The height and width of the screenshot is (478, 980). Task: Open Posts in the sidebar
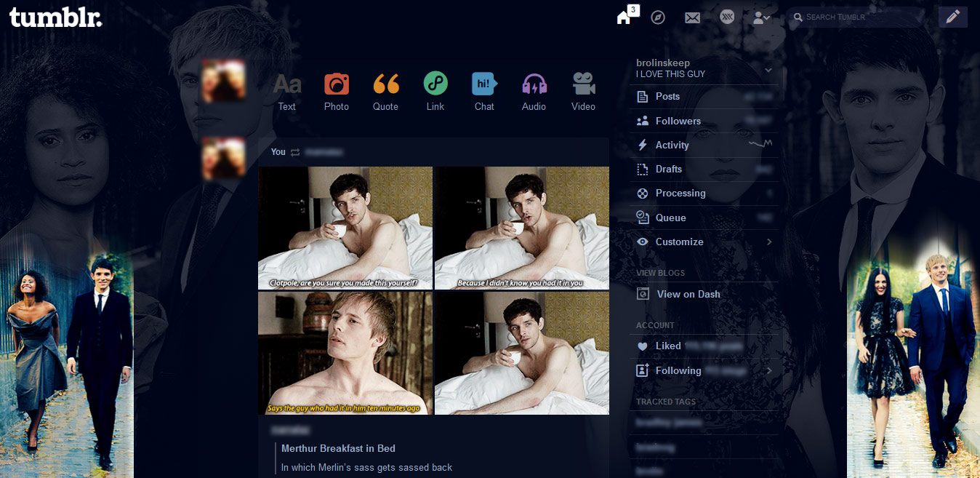704,97
